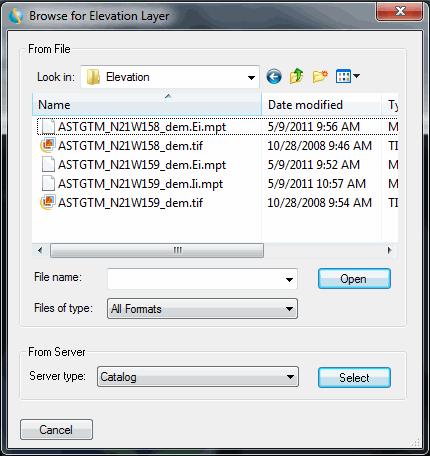Click the Elevation folder icon in Look in
430x456 pixels.
[93, 77]
